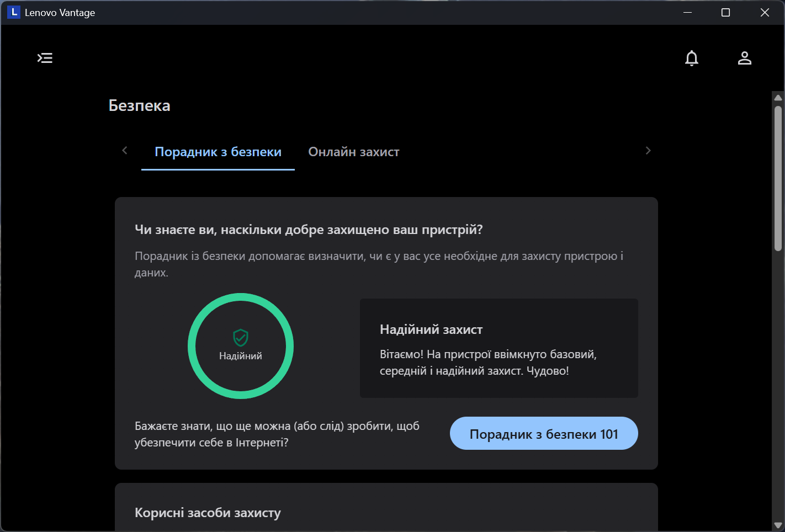Click the "Безпека" page heading

click(x=139, y=105)
